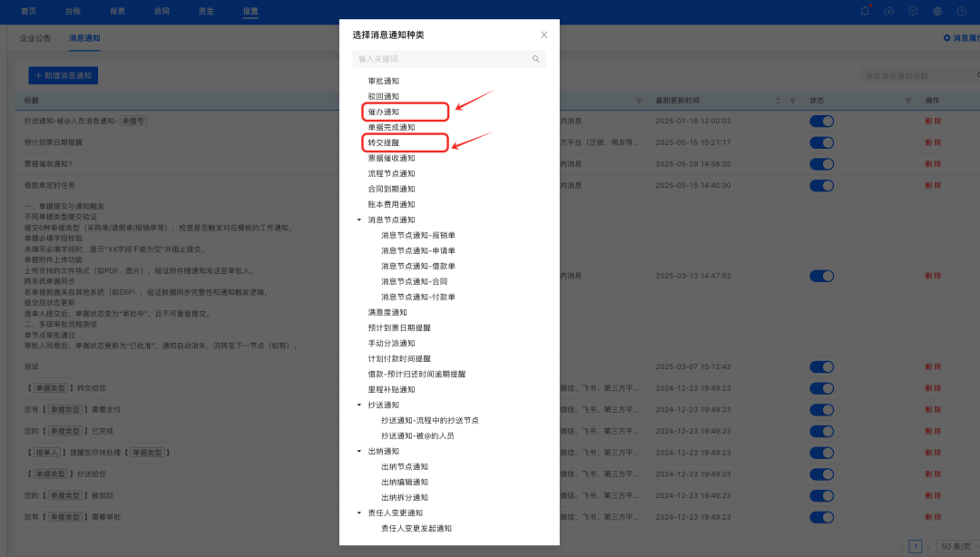Image resolution: width=980 pixels, height=557 pixels.
Task: Switch to the 企业公告 tab
Action: point(34,39)
